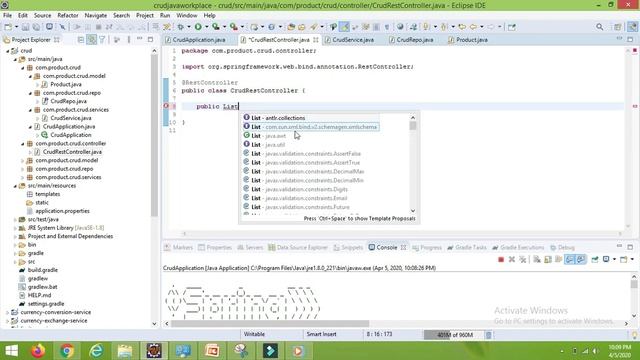Click Firefox icon in taskbar

pos(38,351)
